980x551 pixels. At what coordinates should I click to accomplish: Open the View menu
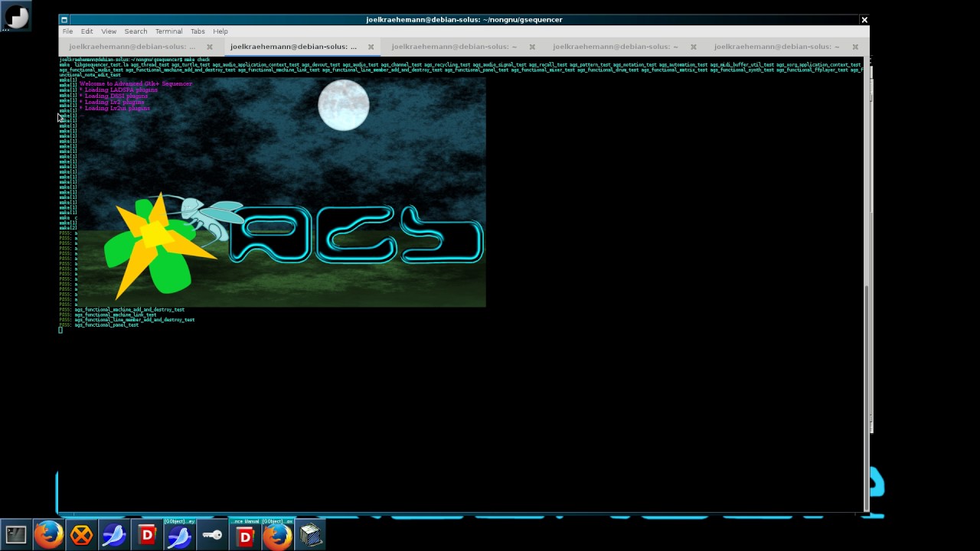pos(109,31)
